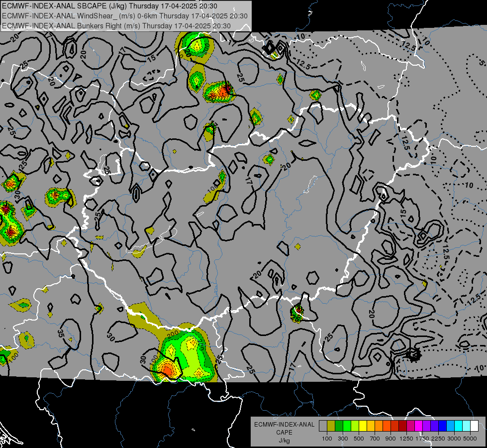The height and width of the screenshot is (448, 487).
Task: Select the amber legend swatch
Action: pyautogui.click(x=371, y=426)
